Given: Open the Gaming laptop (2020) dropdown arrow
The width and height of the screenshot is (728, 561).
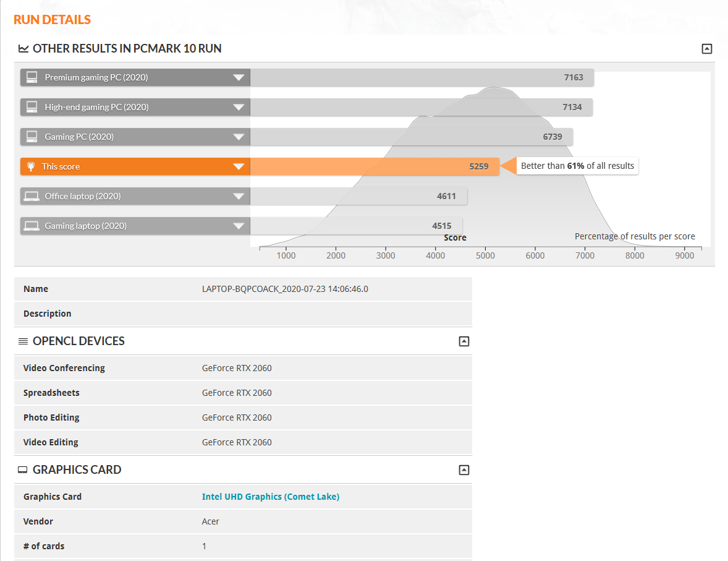Looking at the screenshot, I should (239, 226).
